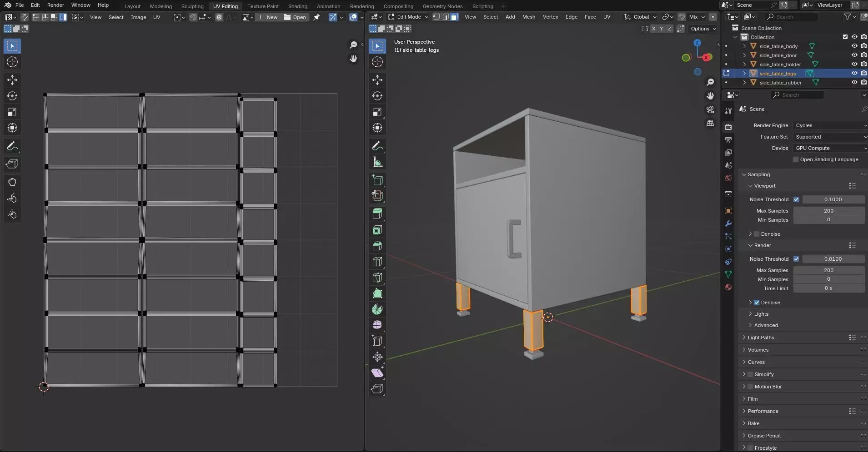The height and width of the screenshot is (452, 868).
Task: Hide side_table_rubber in viewport
Action: [x=854, y=83]
